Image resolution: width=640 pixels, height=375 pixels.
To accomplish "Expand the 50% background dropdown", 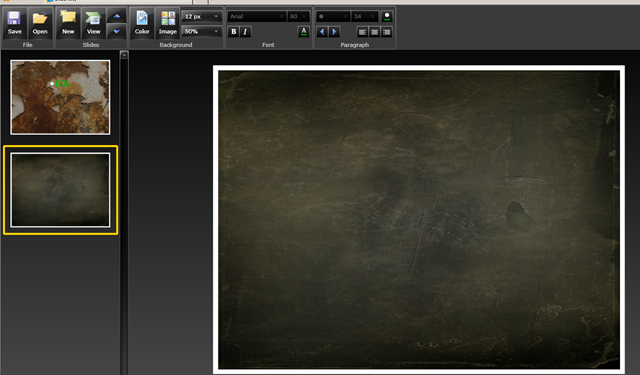I will (x=202, y=31).
